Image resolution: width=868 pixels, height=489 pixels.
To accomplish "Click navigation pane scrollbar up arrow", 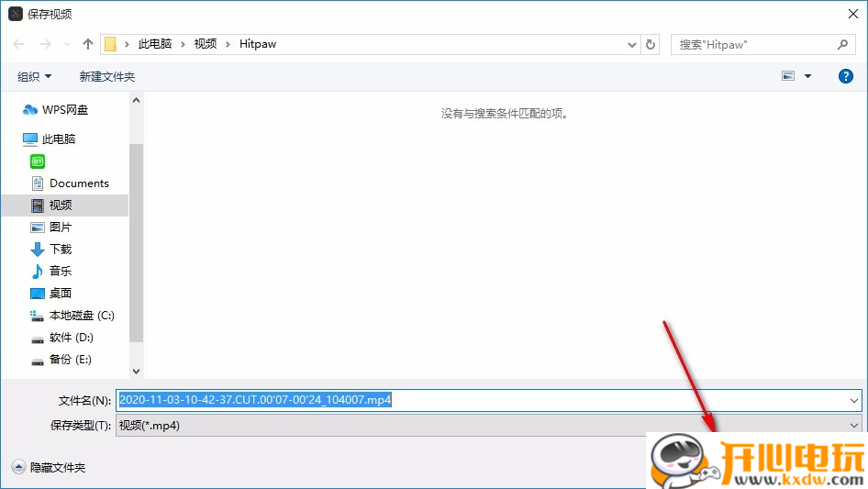I will coord(136,100).
